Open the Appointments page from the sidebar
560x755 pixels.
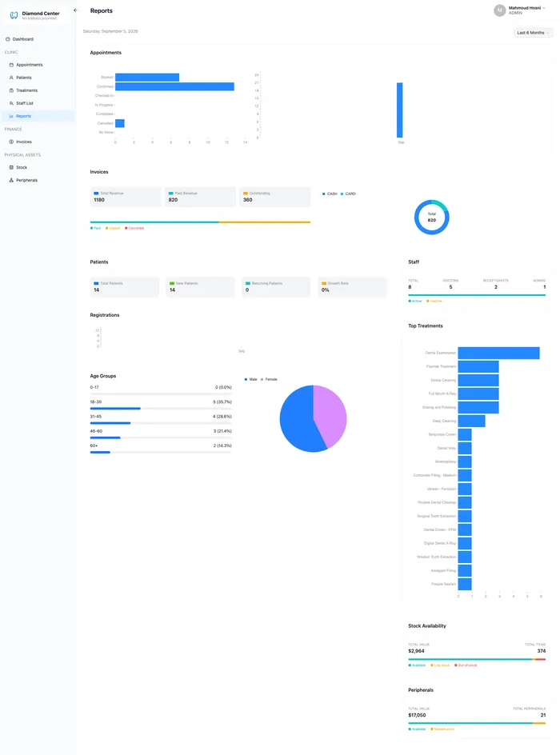click(38, 65)
